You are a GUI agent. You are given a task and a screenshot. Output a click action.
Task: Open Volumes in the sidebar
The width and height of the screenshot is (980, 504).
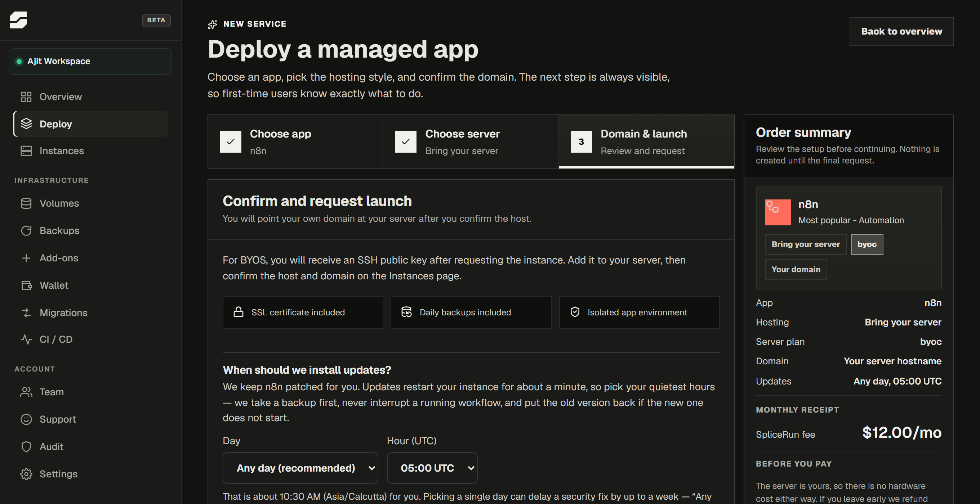click(90, 203)
